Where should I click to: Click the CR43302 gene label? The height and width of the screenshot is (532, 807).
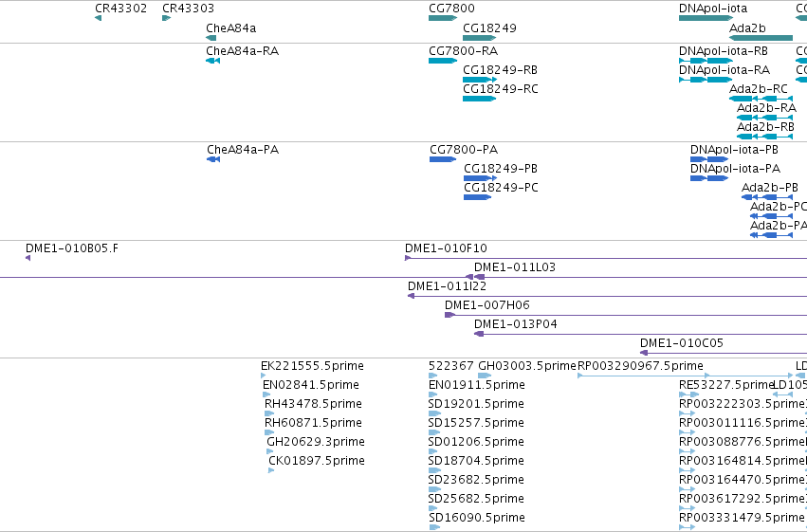[x=121, y=9]
